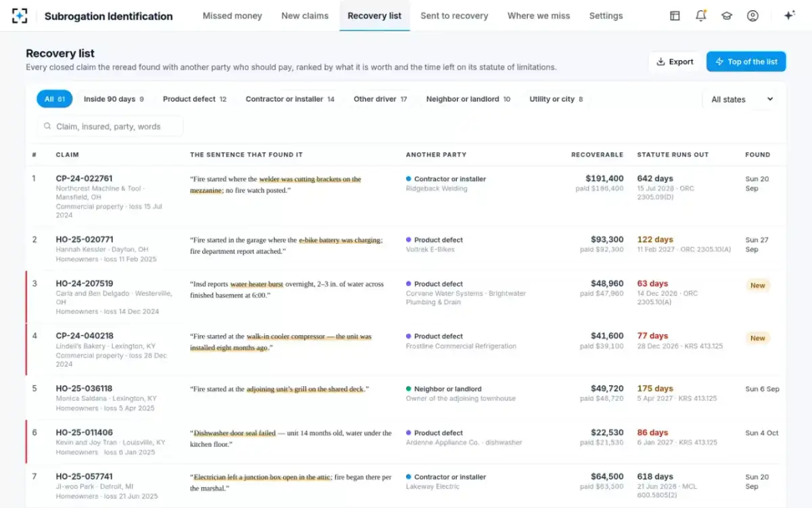Viewport: 812px width, 508px height.
Task: Open claim HO-25-036118
Action: [x=85, y=389]
